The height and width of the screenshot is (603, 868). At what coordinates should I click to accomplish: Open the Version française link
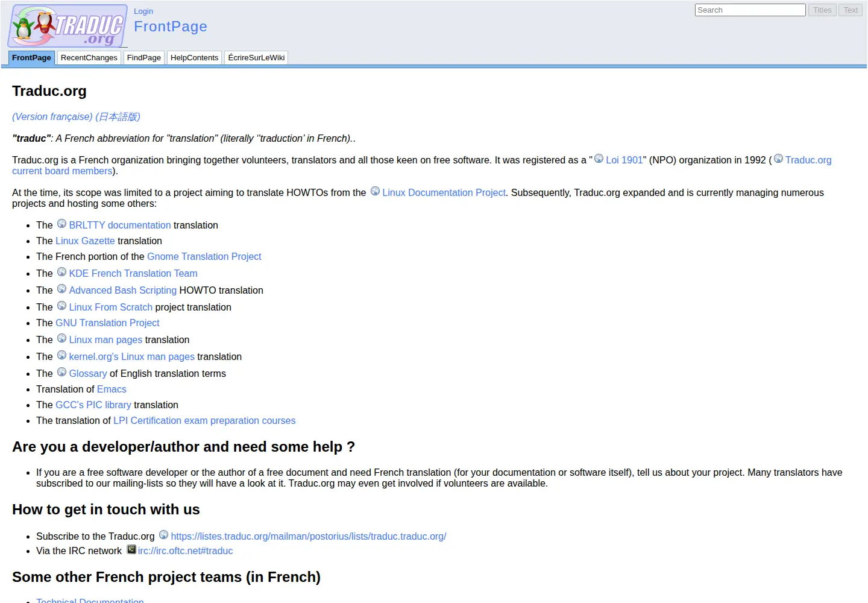tap(52, 117)
